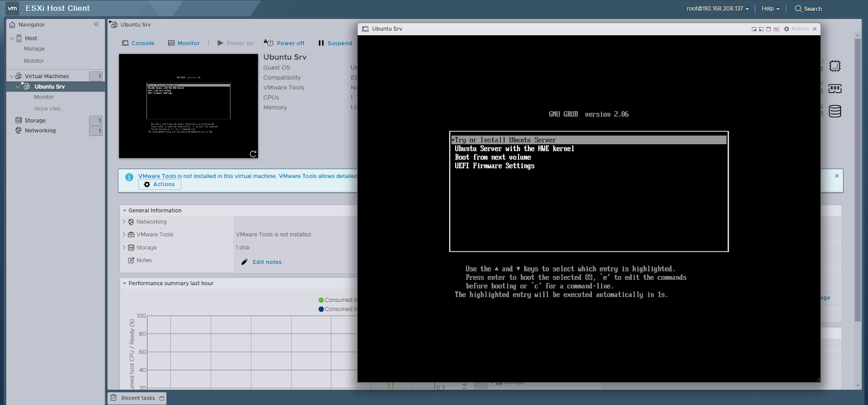Toggle the Recent tasks panel expand icon

tap(162, 398)
